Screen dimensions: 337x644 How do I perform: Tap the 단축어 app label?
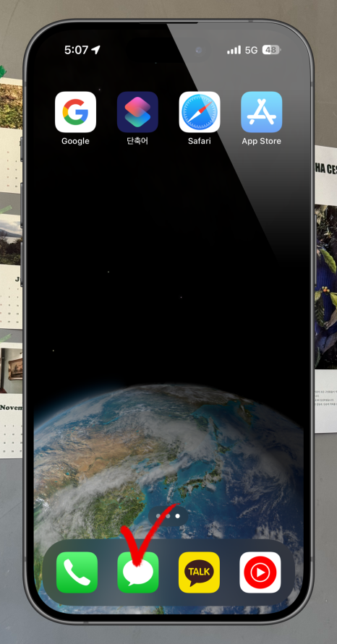coord(137,141)
